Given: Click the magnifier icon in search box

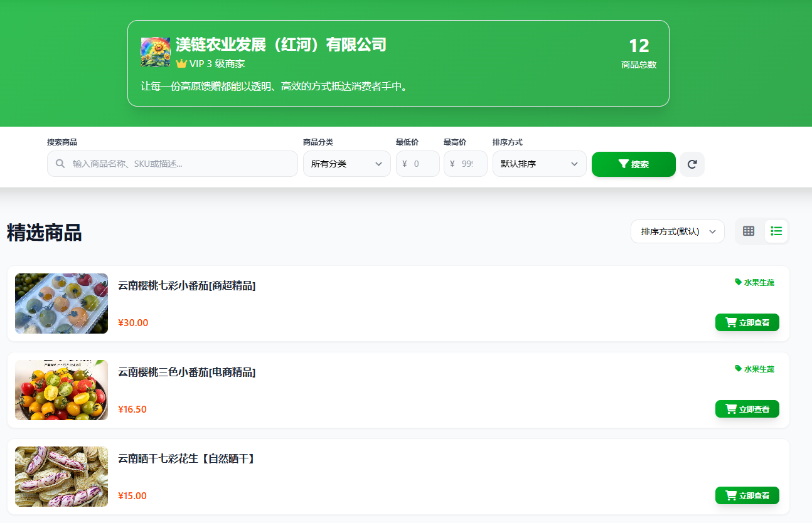Looking at the screenshot, I should pyautogui.click(x=60, y=164).
